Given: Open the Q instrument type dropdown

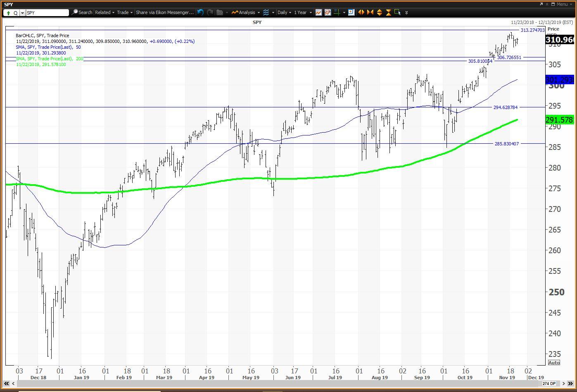Looking at the screenshot, I should coord(22,13).
